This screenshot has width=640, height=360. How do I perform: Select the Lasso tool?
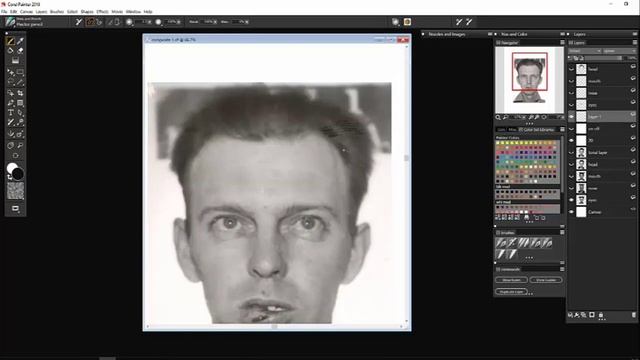[x=11, y=82]
